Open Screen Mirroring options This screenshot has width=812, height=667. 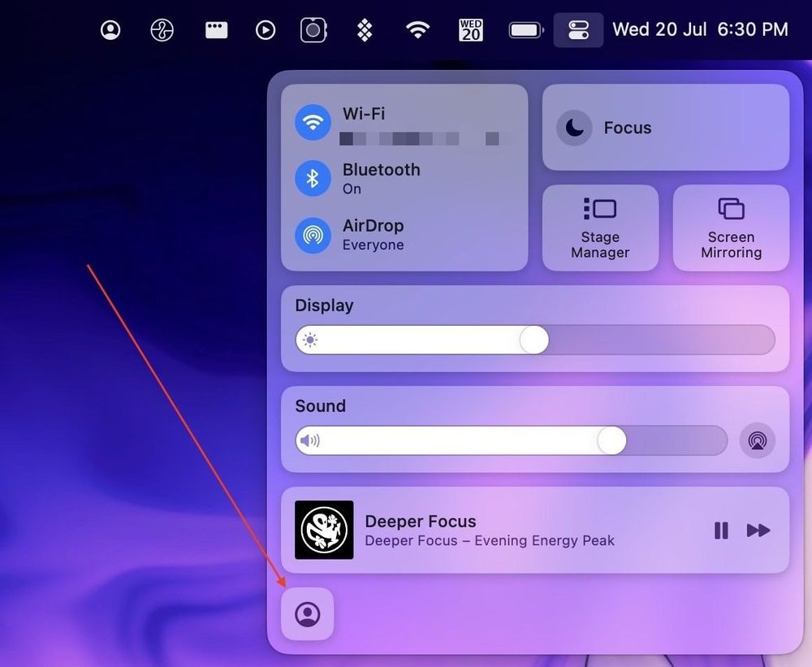pyautogui.click(x=730, y=227)
